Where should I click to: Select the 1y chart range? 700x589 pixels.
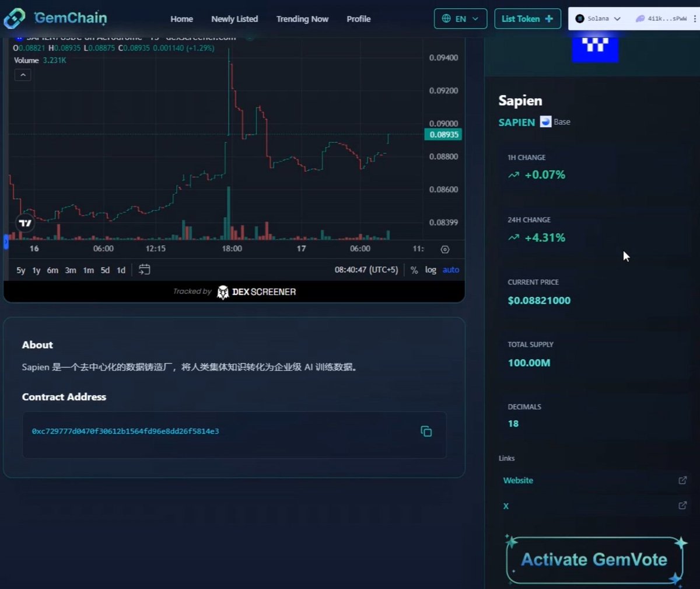click(36, 270)
